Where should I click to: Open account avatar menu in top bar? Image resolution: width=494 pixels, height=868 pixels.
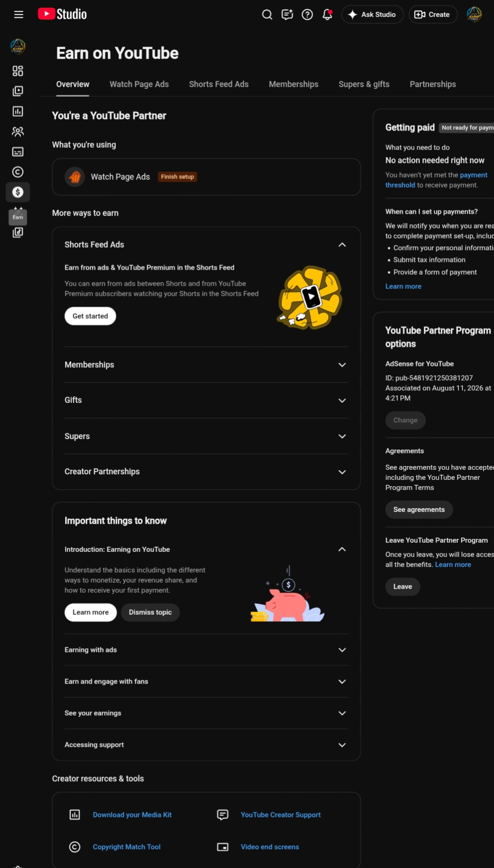[x=474, y=15]
